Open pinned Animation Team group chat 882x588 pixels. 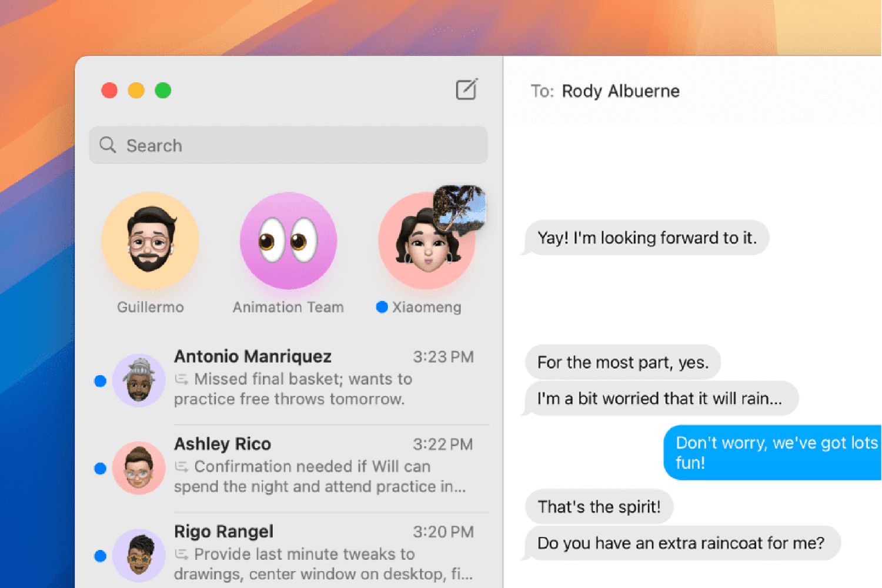pos(288,241)
